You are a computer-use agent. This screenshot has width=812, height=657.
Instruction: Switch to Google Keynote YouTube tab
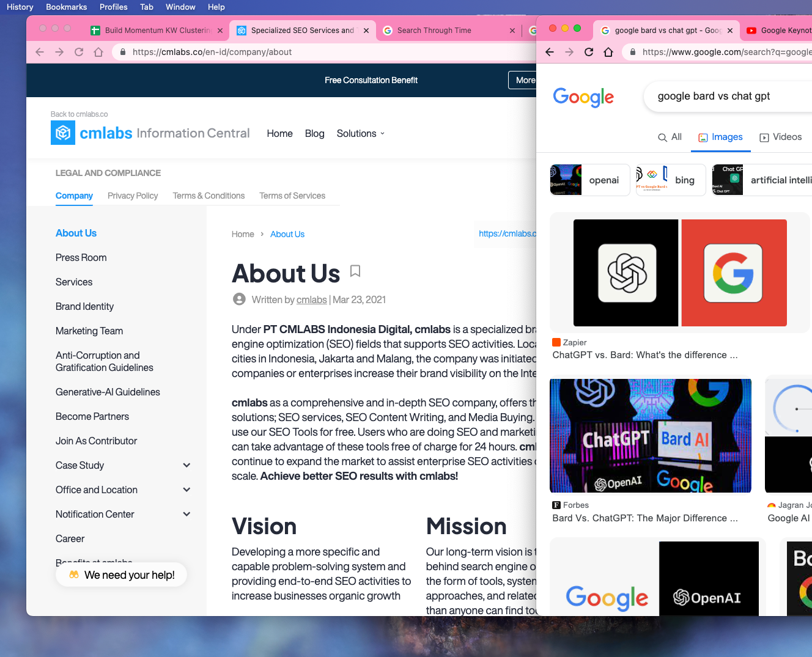click(777, 31)
